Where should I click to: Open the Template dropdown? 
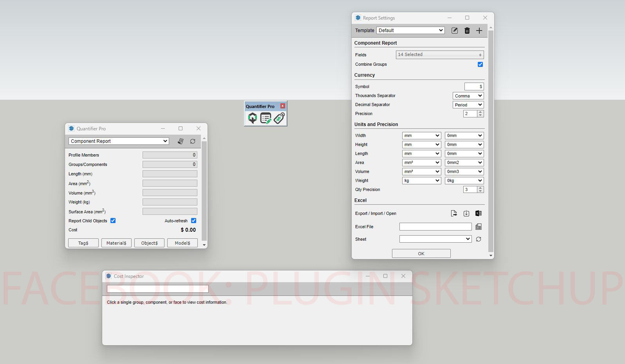[410, 31]
